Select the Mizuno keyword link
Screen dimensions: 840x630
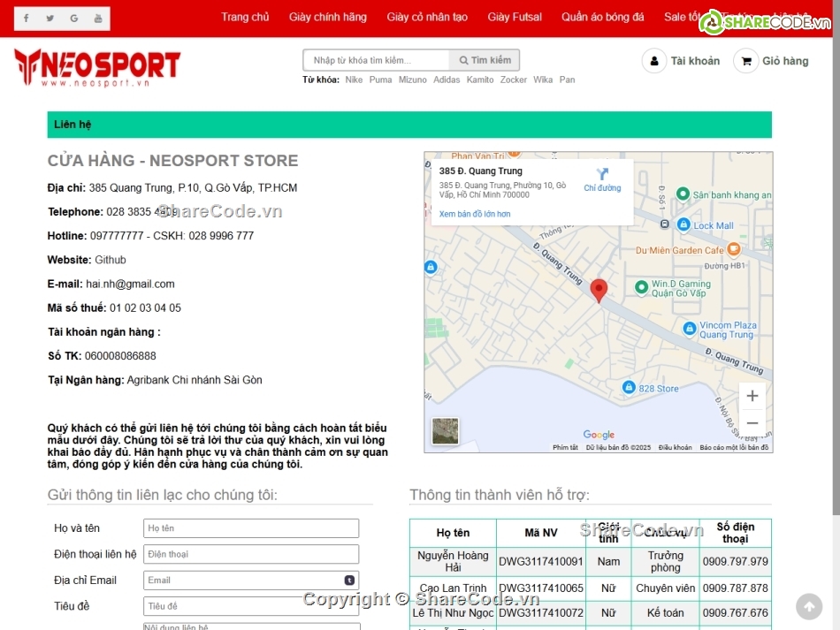(413, 80)
